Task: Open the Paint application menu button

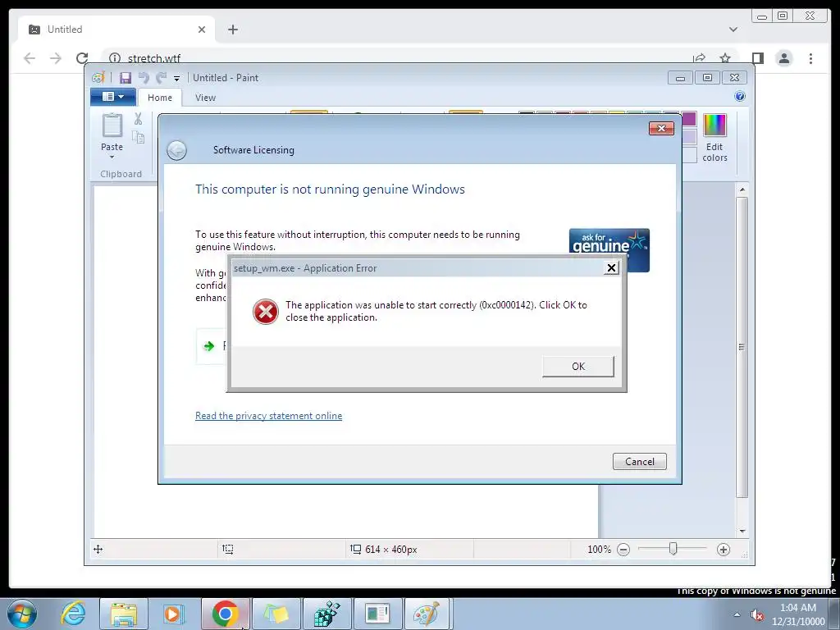Action: (x=112, y=97)
